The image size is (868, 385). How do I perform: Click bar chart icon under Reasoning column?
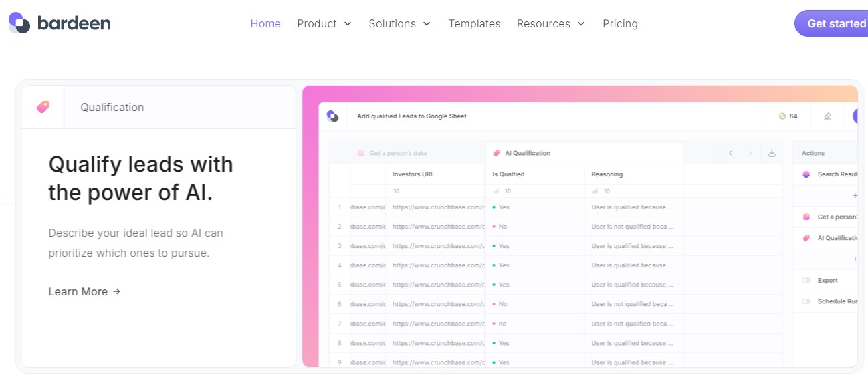(x=595, y=191)
